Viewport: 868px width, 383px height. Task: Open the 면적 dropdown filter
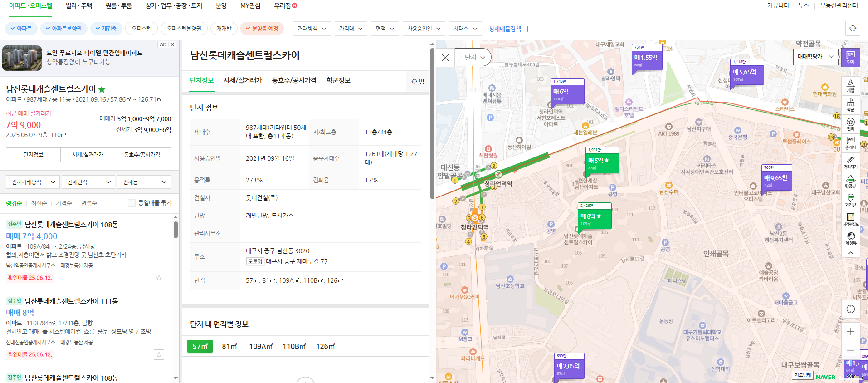pos(385,29)
